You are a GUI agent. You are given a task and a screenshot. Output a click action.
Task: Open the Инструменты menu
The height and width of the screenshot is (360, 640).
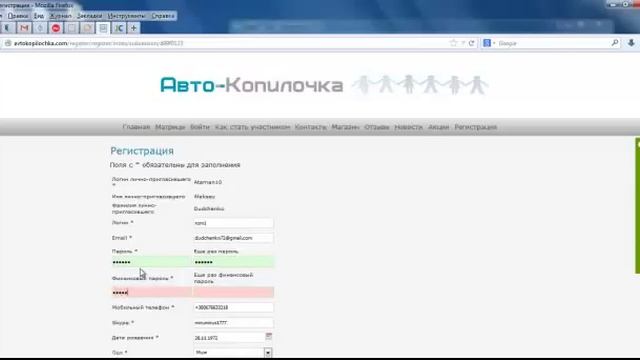[127, 16]
